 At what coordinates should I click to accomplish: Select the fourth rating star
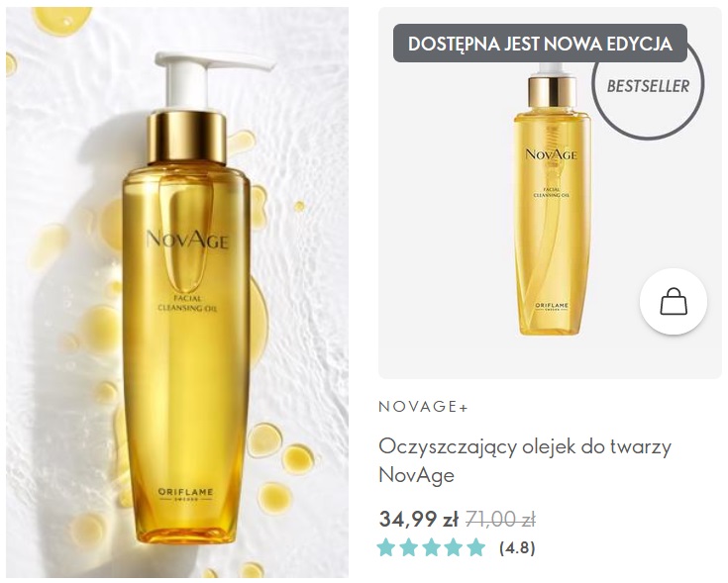point(454,547)
